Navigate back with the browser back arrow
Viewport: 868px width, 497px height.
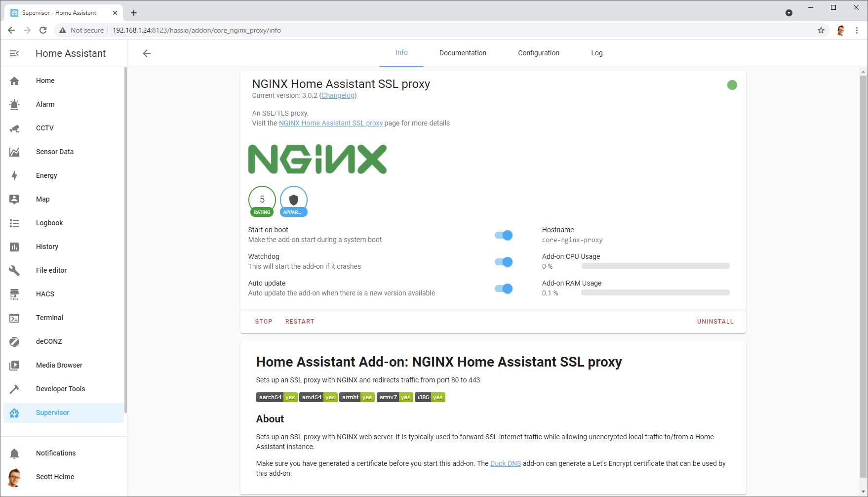click(11, 30)
